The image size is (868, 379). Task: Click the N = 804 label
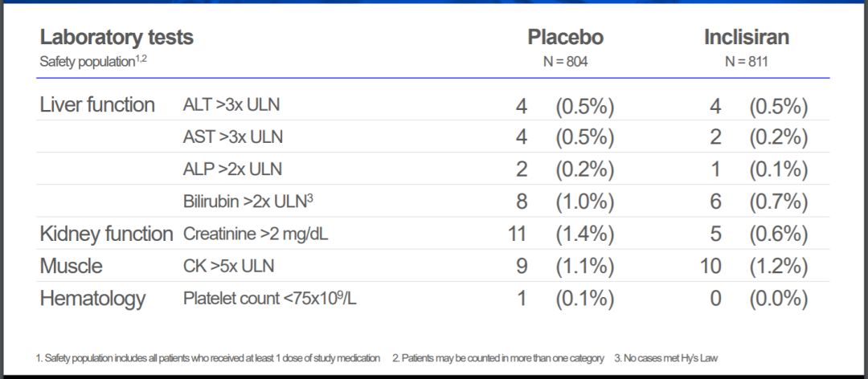[x=565, y=63]
